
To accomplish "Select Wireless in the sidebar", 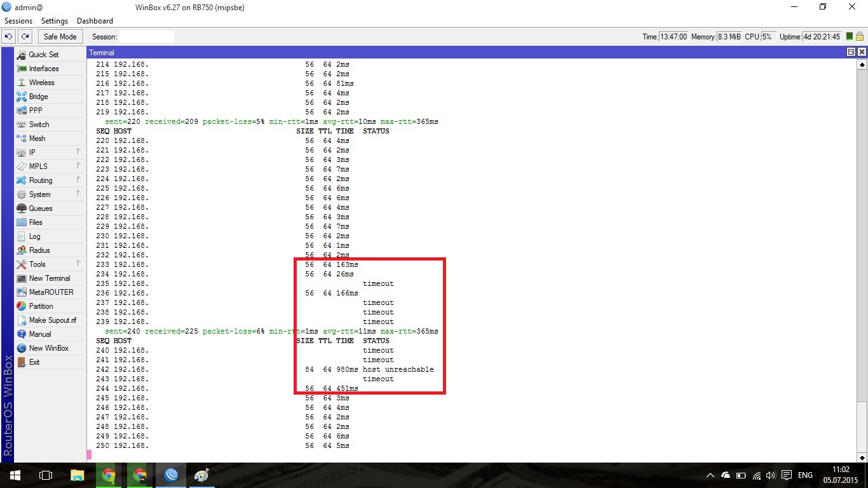I will 41,83.
